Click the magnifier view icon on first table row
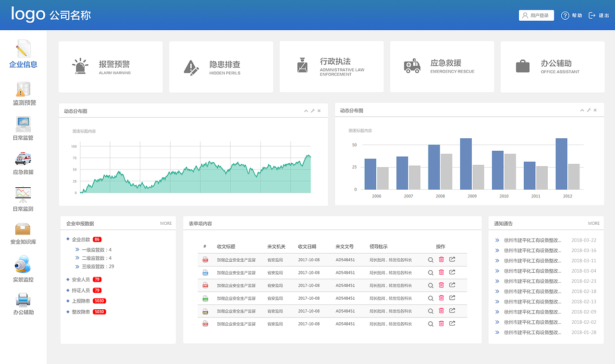The image size is (615, 364). coord(430,259)
